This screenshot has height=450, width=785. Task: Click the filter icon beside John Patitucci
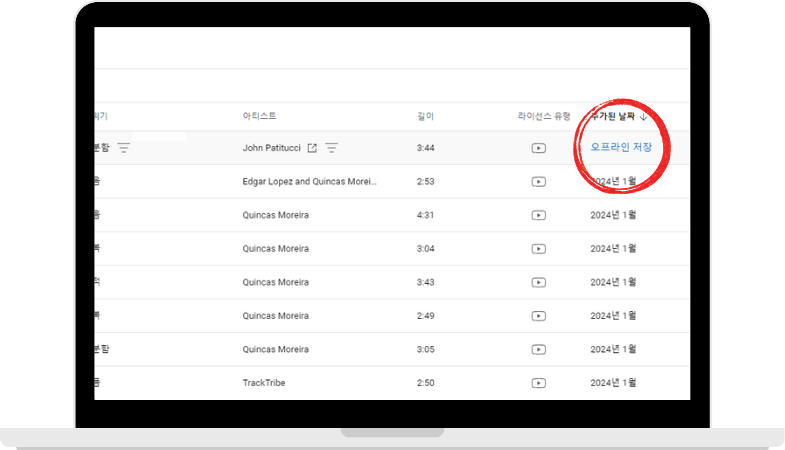pos(332,148)
